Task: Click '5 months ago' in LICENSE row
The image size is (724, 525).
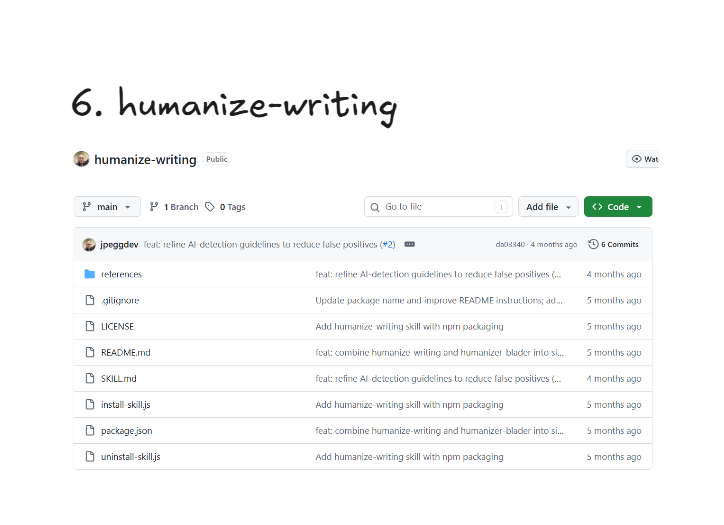Action: pos(614,326)
